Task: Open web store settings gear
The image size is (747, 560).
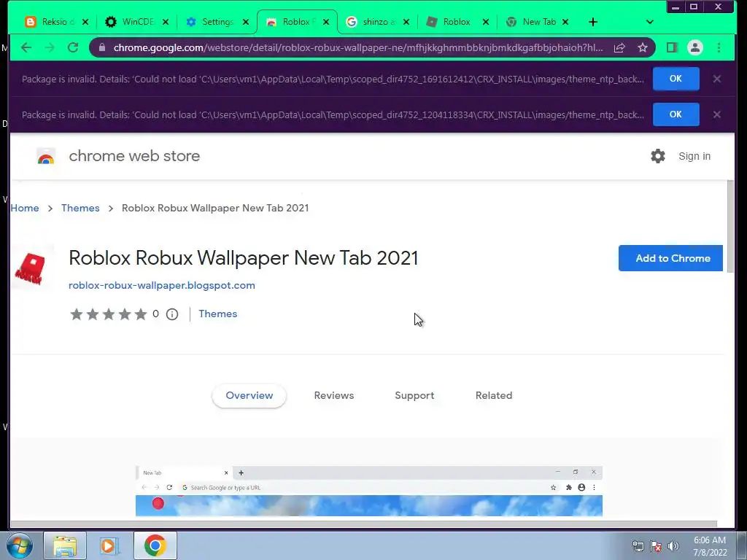Action: click(658, 156)
